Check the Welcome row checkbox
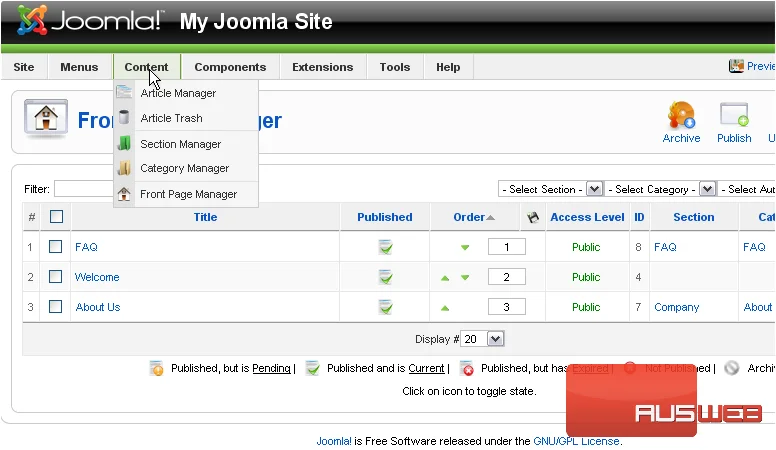Screen dimensions: 776x450 coord(55,276)
